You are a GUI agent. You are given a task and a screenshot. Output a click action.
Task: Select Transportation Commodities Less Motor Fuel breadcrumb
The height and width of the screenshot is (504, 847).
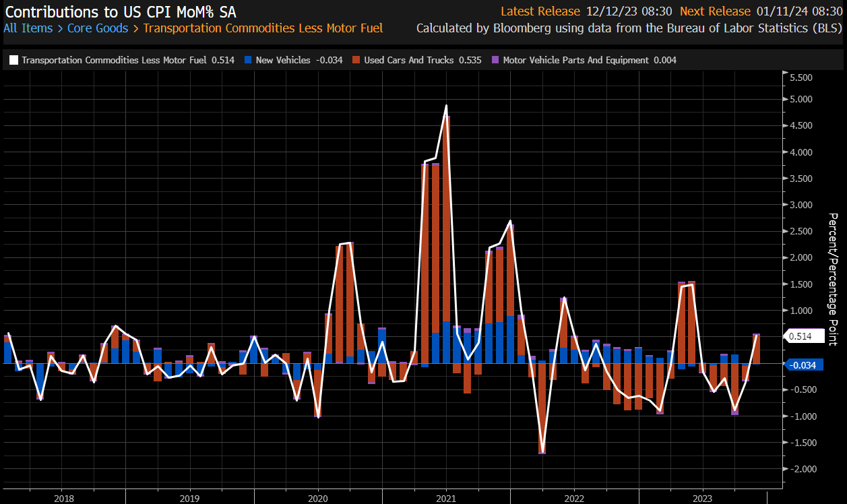(x=263, y=28)
